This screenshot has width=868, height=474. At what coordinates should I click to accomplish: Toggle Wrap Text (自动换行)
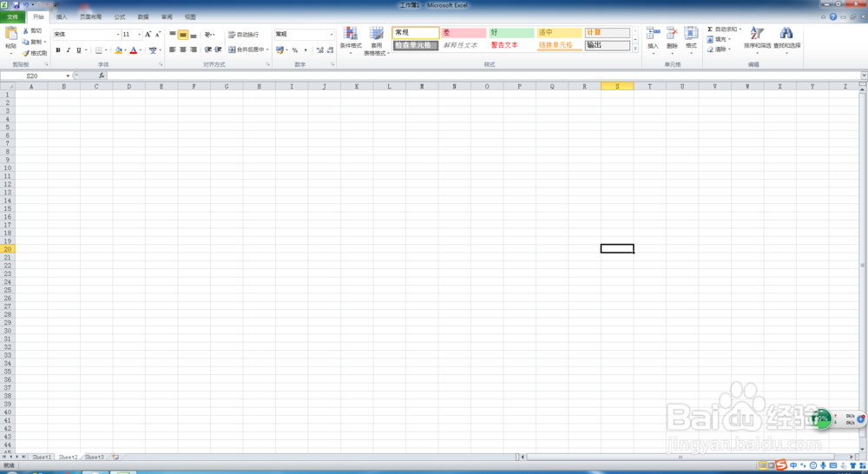[x=244, y=35]
